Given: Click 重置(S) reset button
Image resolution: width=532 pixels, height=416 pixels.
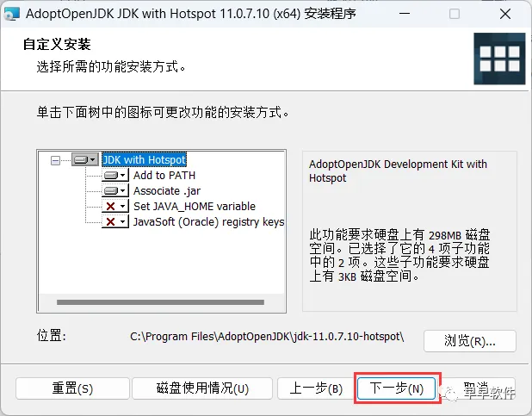Looking at the screenshot, I should click(72, 388).
